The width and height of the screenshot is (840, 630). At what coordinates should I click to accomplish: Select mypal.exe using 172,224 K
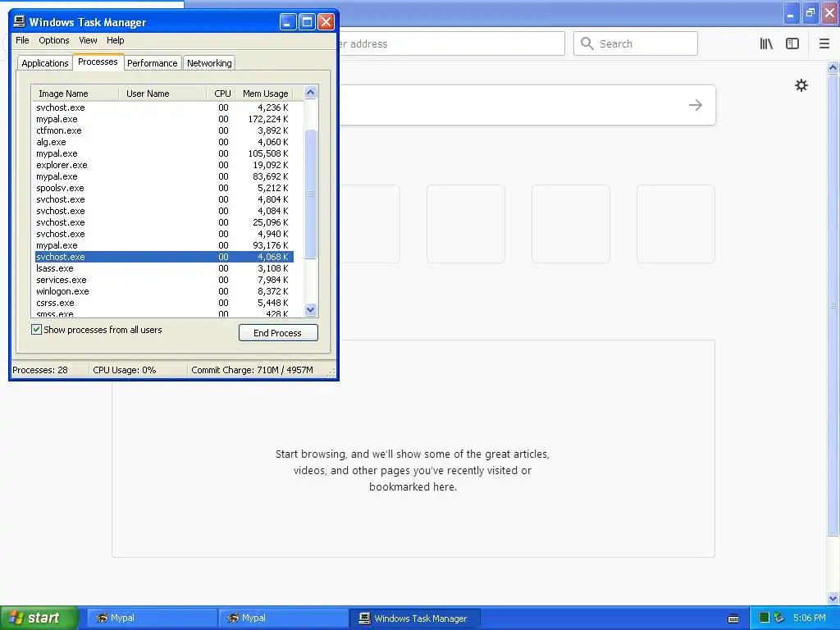pos(164,119)
